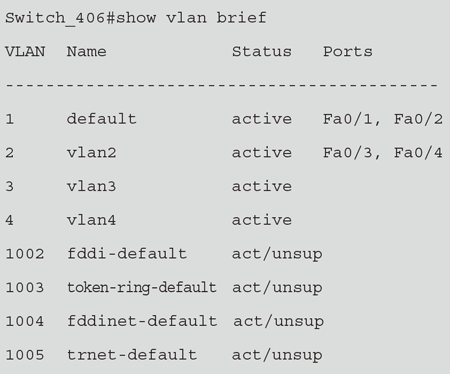Image resolution: width=450 pixels, height=374 pixels.
Task: Click VLAN ID 1002
Action: point(25,254)
